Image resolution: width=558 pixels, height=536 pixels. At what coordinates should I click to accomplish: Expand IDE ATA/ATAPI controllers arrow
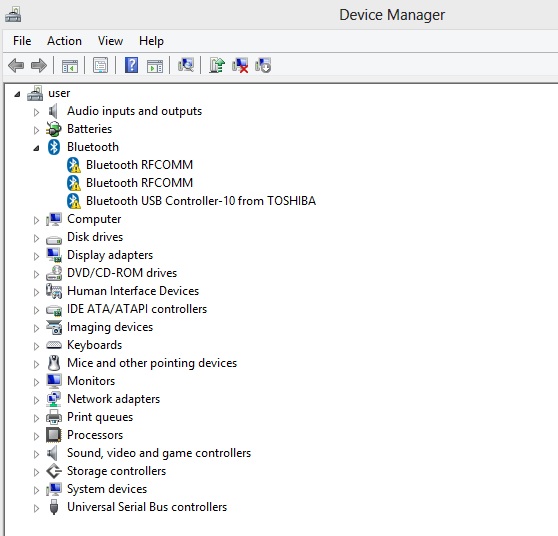[36, 310]
